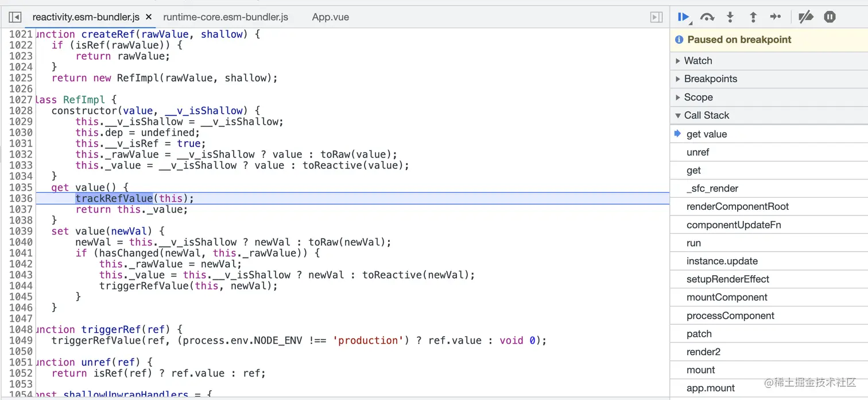This screenshot has height=400, width=868.
Task: Toggle pause on exceptions
Action: click(830, 17)
